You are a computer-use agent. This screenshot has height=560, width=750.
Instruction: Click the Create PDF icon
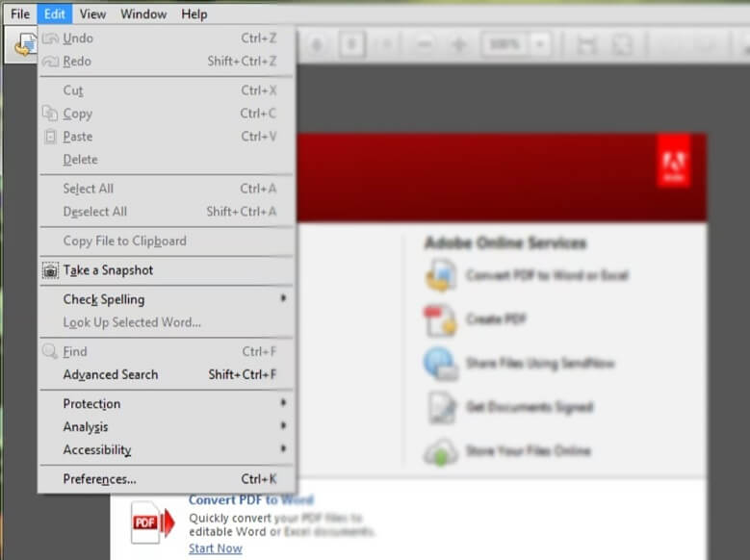tap(440, 319)
